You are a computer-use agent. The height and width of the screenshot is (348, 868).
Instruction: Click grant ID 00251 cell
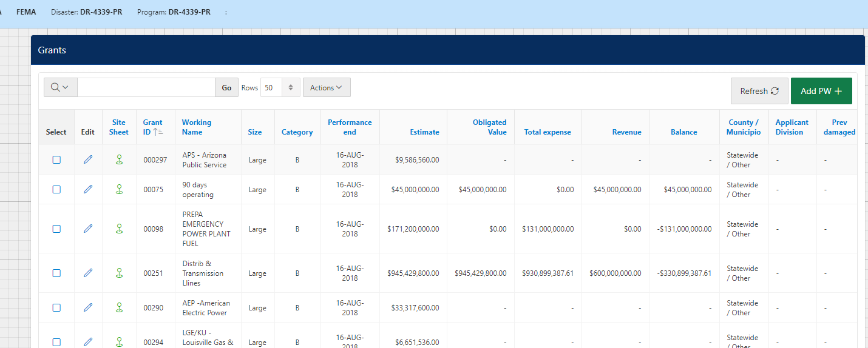[154, 273]
